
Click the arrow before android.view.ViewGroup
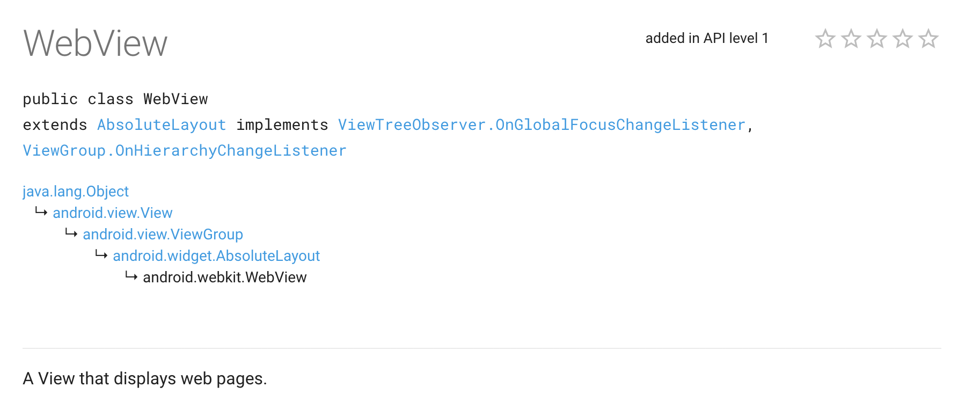71,233
